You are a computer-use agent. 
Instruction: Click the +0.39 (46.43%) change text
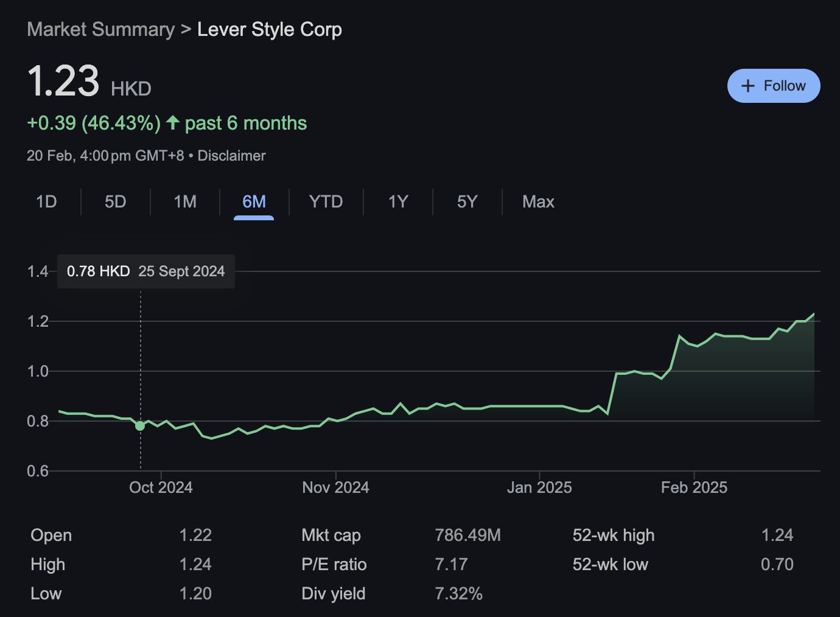pyautogui.click(x=94, y=123)
